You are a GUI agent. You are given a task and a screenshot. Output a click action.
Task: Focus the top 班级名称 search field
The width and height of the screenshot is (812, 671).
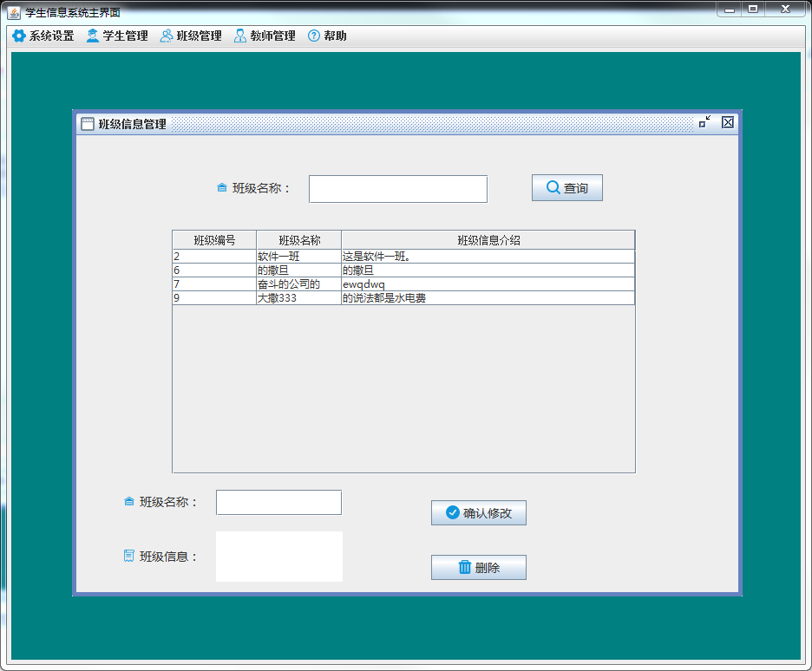397,189
